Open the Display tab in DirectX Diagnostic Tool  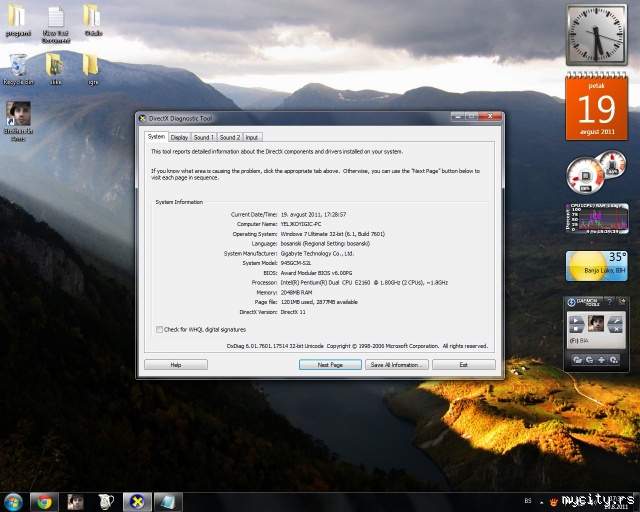click(179, 138)
